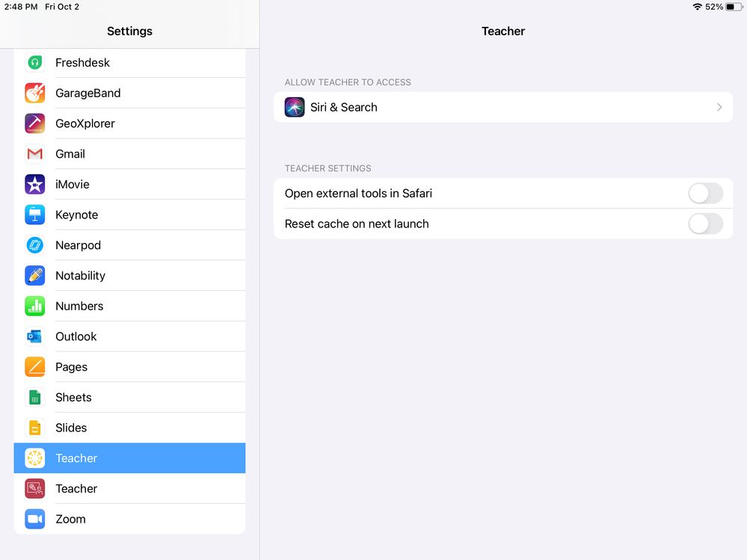Select Slides in settings list
This screenshot has width=747, height=560.
[129, 428]
